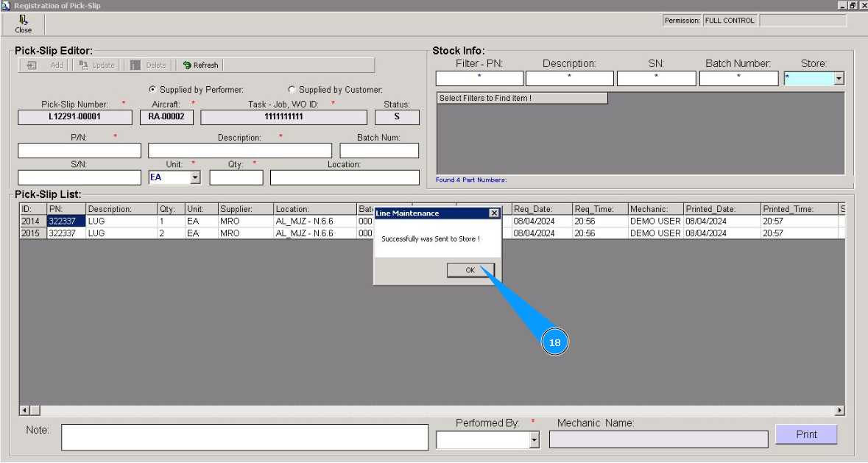This screenshot has height=463, width=868.
Task: Click the Add toolbar button
Action: pyautogui.click(x=57, y=66)
